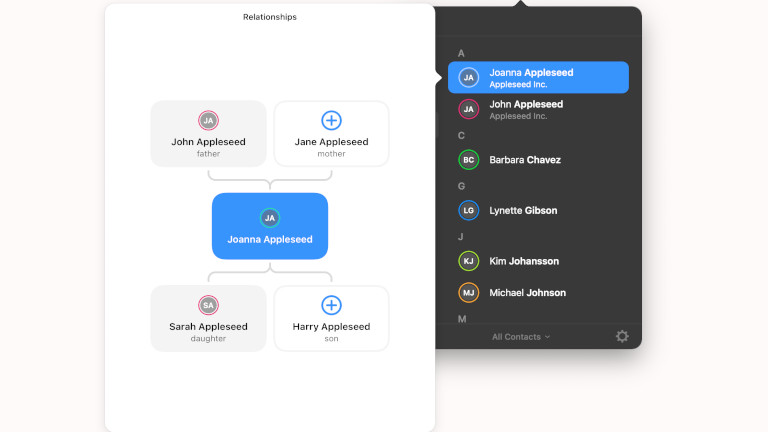Image resolution: width=768 pixels, height=432 pixels.
Task: Add Harry Appleseed via plus icon
Action: click(x=331, y=305)
